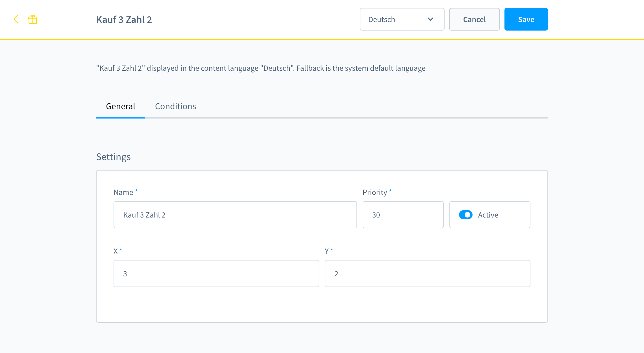Click the Name field label
This screenshot has width=644, height=353.
pyautogui.click(x=123, y=192)
